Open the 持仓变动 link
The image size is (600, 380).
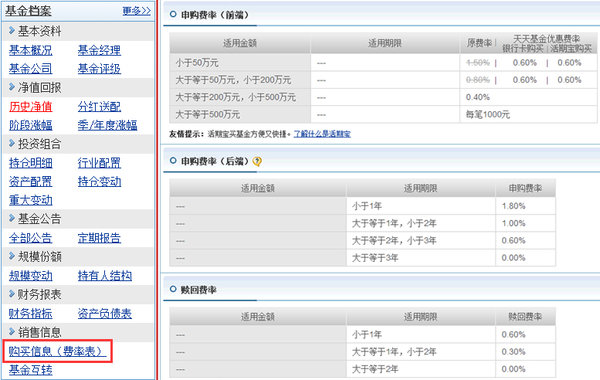pyautogui.click(x=99, y=181)
